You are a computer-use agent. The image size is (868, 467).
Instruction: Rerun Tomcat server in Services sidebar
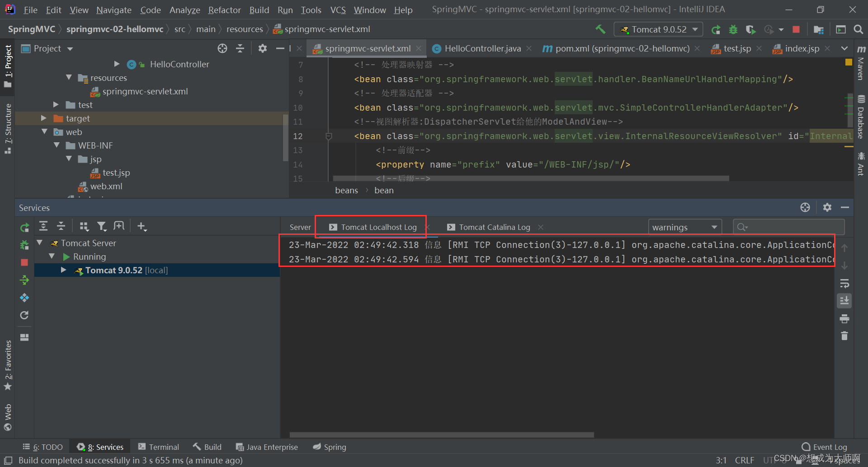click(24, 228)
